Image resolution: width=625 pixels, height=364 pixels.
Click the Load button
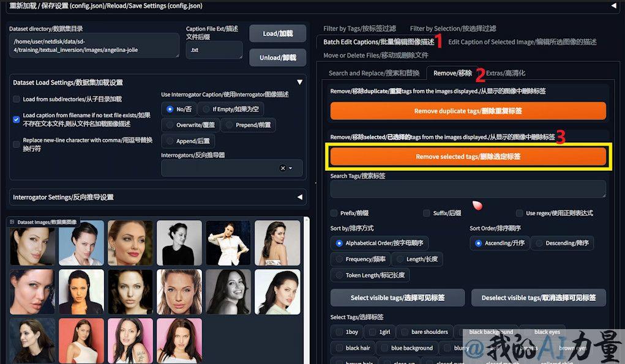(x=277, y=34)
